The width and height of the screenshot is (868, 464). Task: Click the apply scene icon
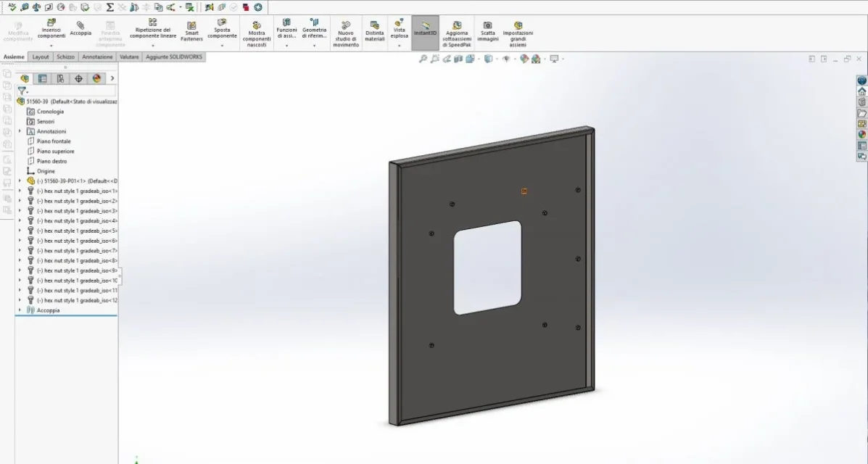point(536,59)
